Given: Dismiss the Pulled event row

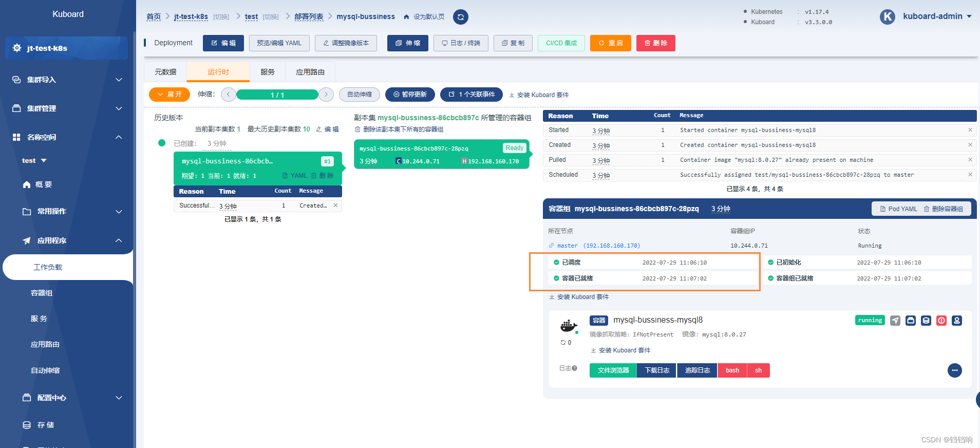Looking at the screenshot, I should tap(970, 160).
